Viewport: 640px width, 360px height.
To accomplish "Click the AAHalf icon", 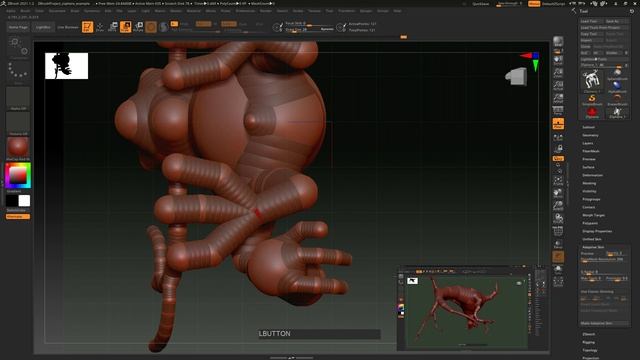I will pos(558,98).
